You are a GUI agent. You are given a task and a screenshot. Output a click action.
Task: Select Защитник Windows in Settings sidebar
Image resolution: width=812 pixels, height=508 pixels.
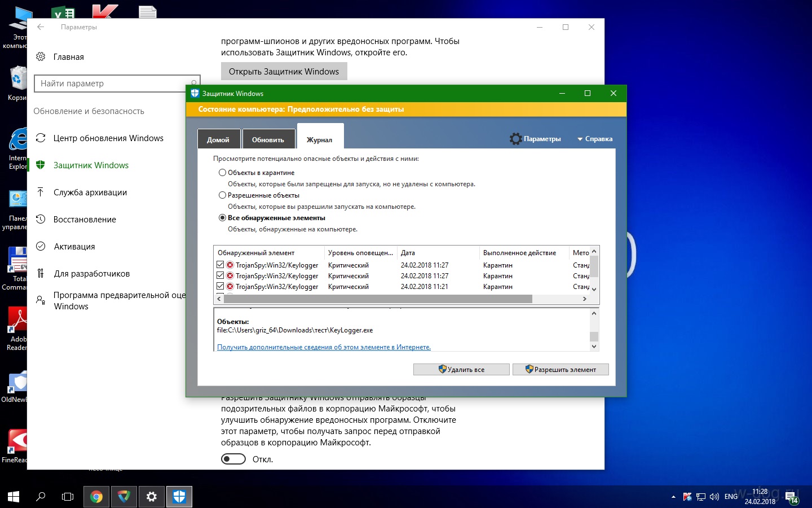[91, 165]
